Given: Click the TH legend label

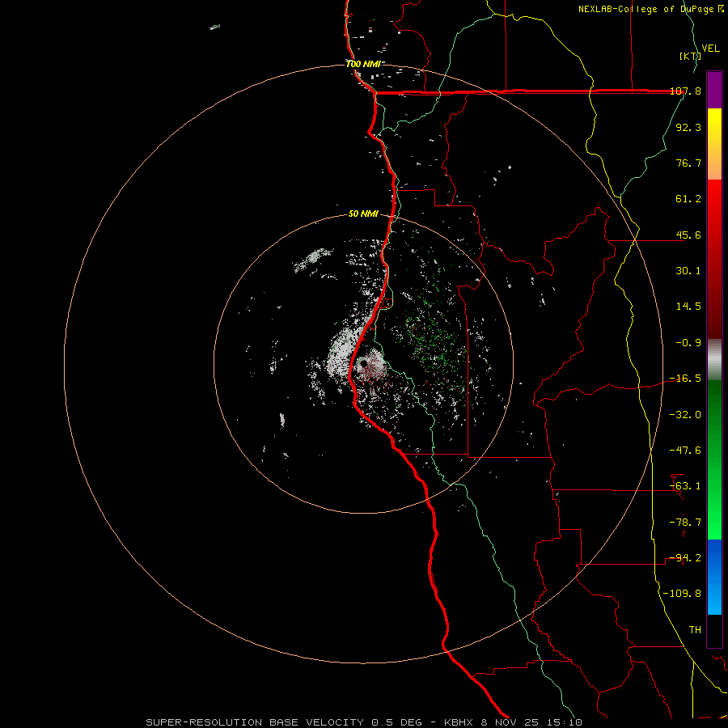Looking at the screenshot, I should [x=695, y=630].
